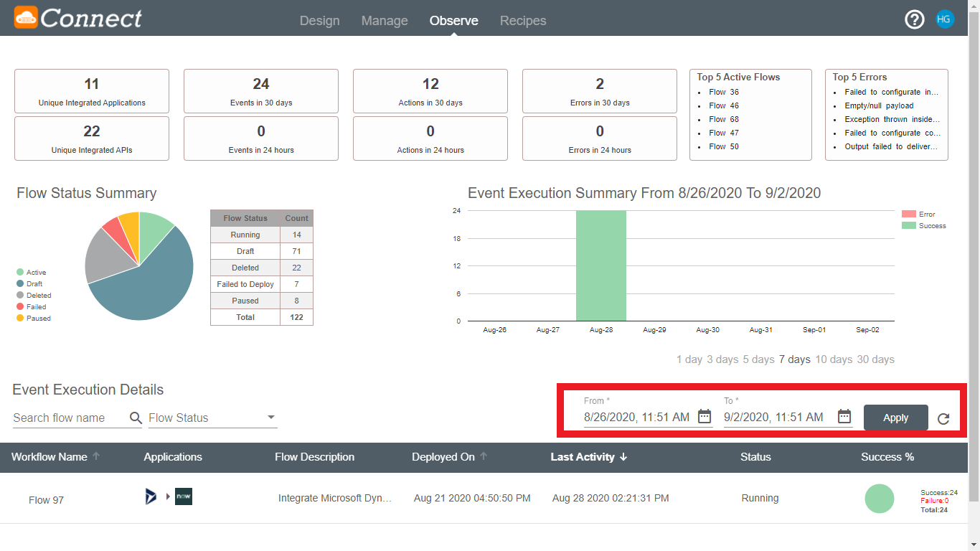Screen dimensions: 980x551
Task: Click the Actions in 30 days card
Action: [x=430, y=91]
